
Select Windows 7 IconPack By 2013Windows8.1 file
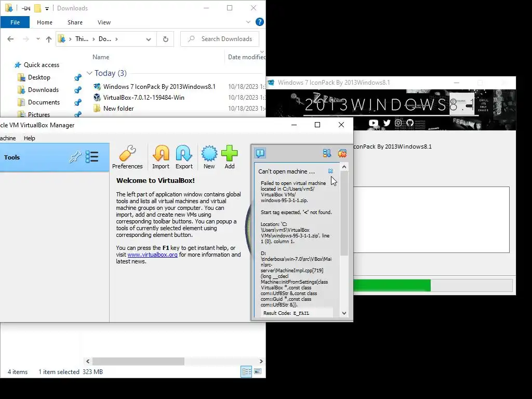159,87
